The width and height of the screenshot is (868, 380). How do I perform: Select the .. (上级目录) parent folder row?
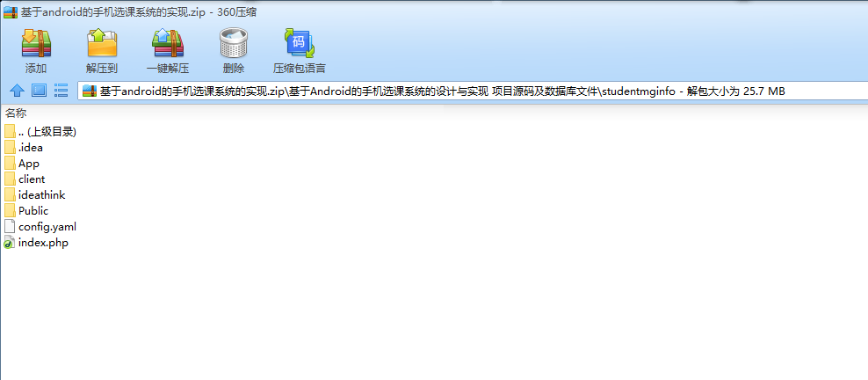point(40,132)
